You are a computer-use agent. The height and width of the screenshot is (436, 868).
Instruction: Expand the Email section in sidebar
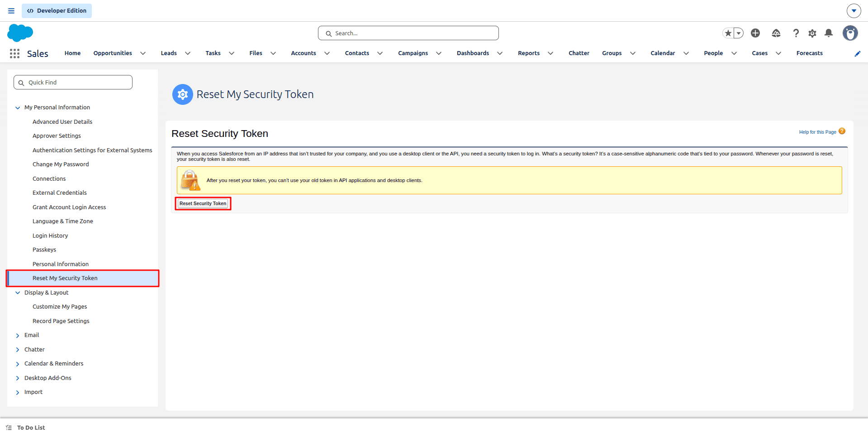point(18,335)
